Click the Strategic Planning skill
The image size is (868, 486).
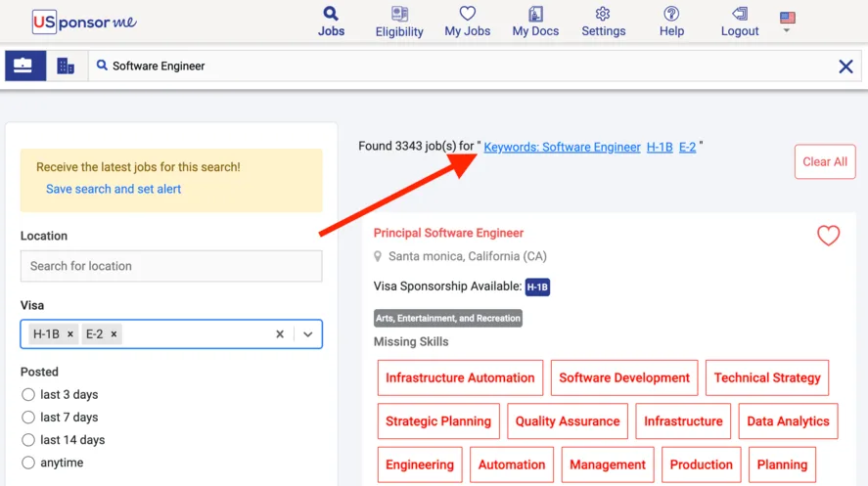click(x=438, y=421)
